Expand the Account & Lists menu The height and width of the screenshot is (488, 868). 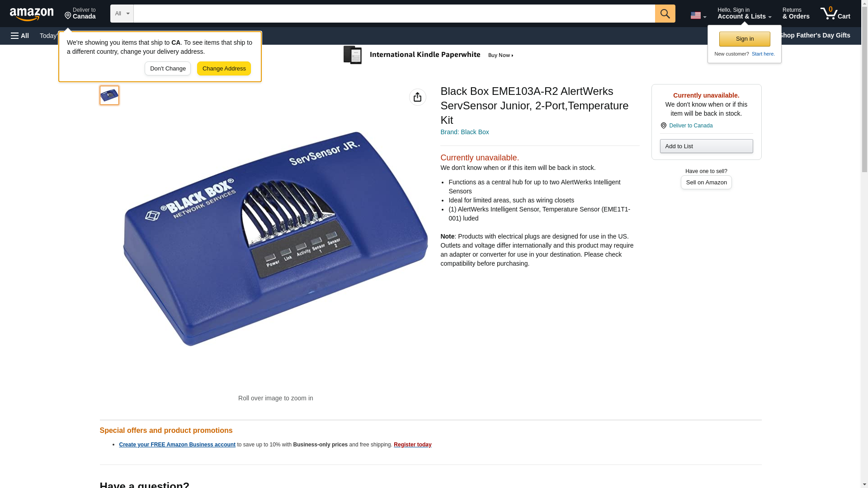[x=744, y=13]
